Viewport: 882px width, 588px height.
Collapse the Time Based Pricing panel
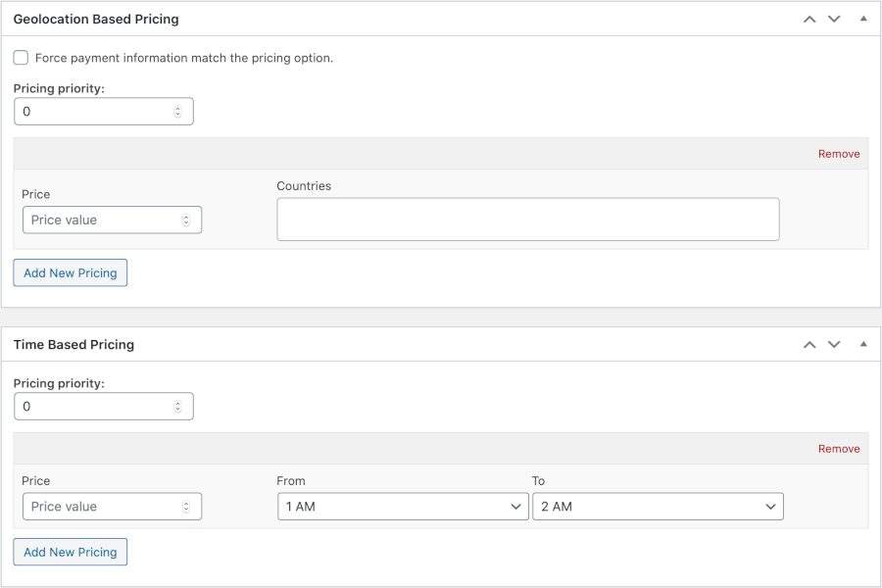(863, 344)
